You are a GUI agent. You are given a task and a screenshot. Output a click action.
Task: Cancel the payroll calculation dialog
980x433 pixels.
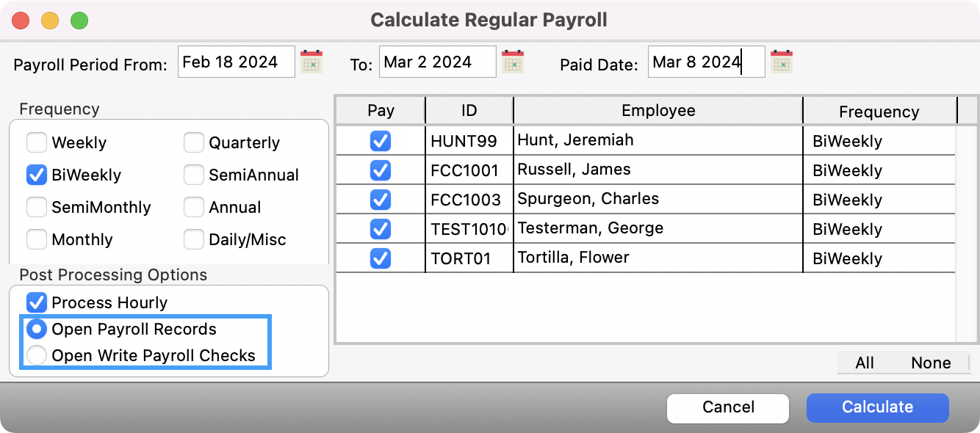coord(727,407)
